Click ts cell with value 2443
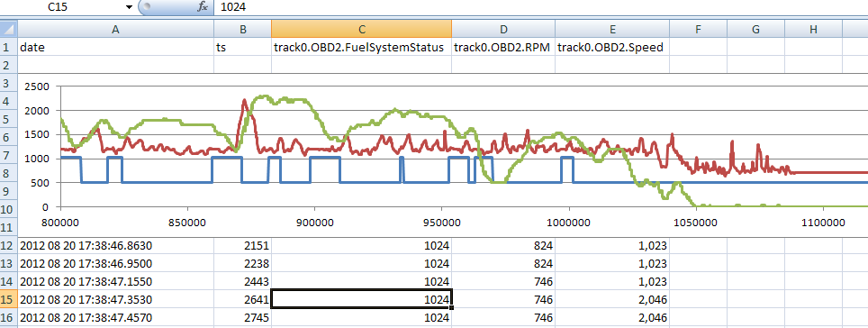This screenshot has height=328, width=868. click(242, 281)
